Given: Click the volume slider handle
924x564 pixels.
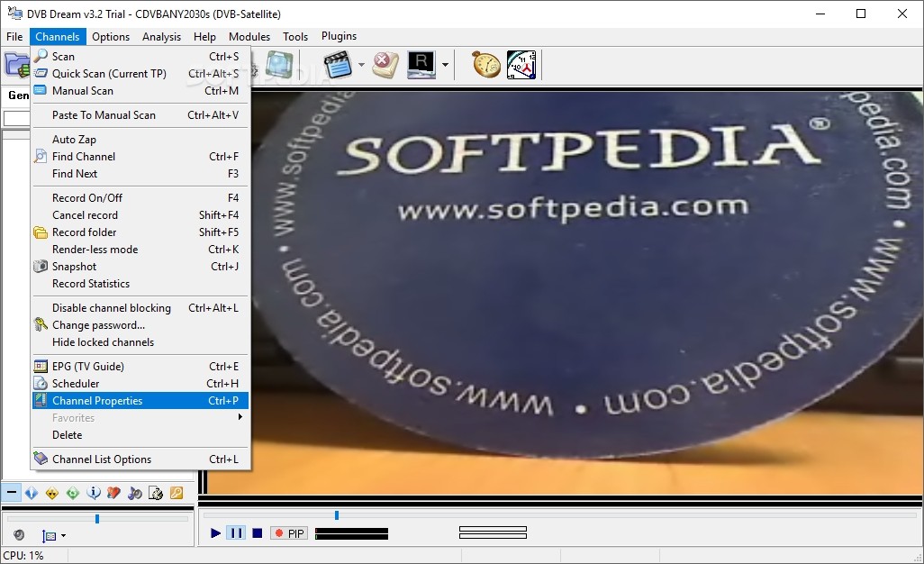Looking at the screenshot, I should [x=97, y=519].
